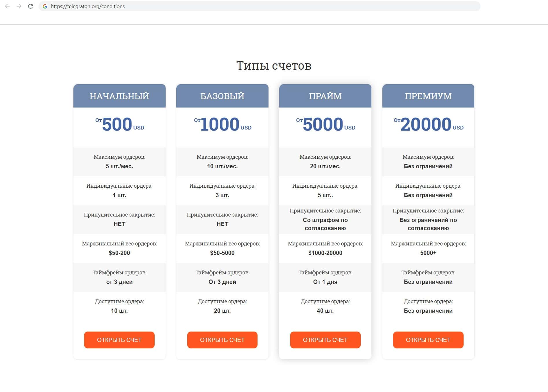Click the Google icon in address bar
The image size is (548, 392).
[45, 6]
